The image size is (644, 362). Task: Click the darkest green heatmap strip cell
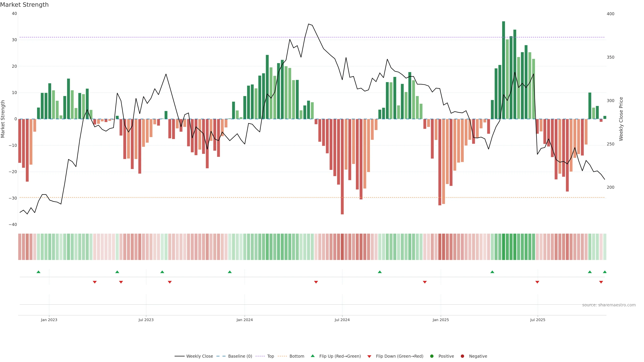point(503,247)
